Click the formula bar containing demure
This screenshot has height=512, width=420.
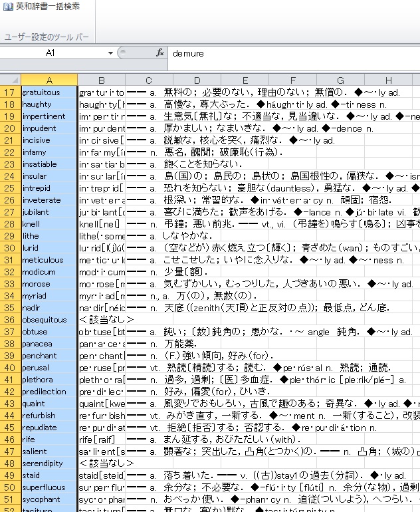(x=292, y=53)
